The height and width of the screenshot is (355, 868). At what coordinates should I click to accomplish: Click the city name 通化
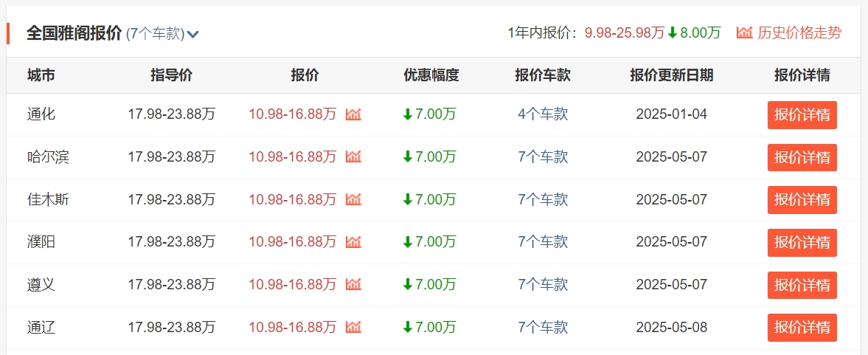click(41, 114)
